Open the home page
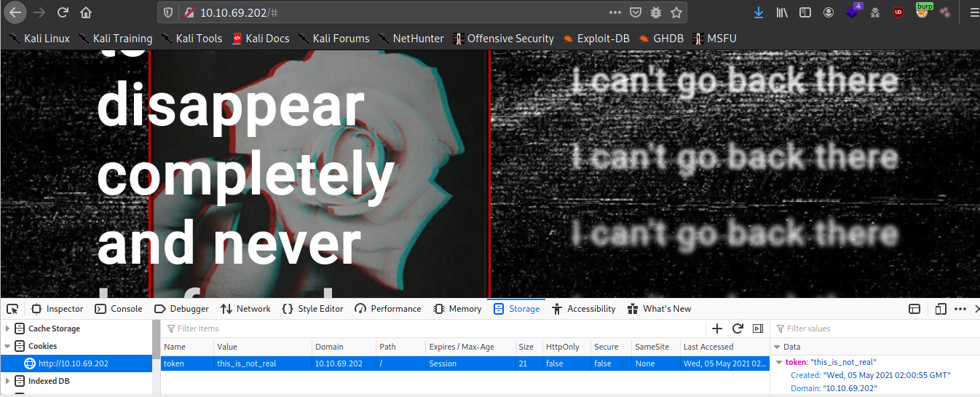The width and height of the screenshot is (980, 397). (86, 12)
